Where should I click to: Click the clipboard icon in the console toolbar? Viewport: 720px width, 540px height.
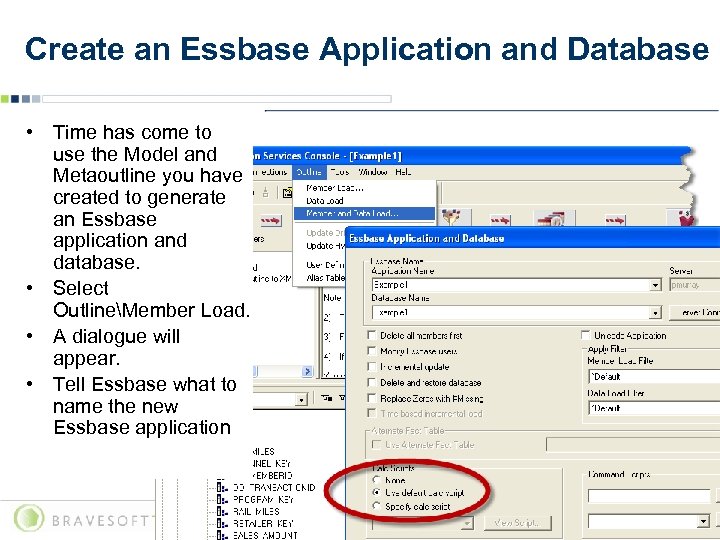point(287,193)
